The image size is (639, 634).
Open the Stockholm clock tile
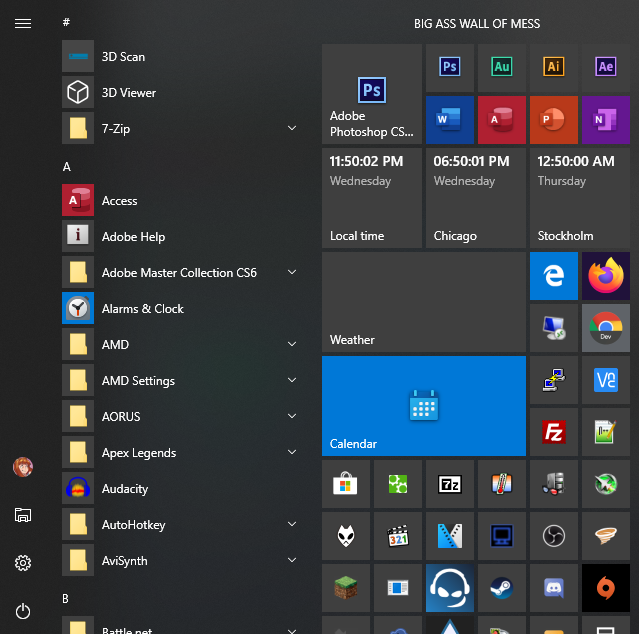point(580,198)
